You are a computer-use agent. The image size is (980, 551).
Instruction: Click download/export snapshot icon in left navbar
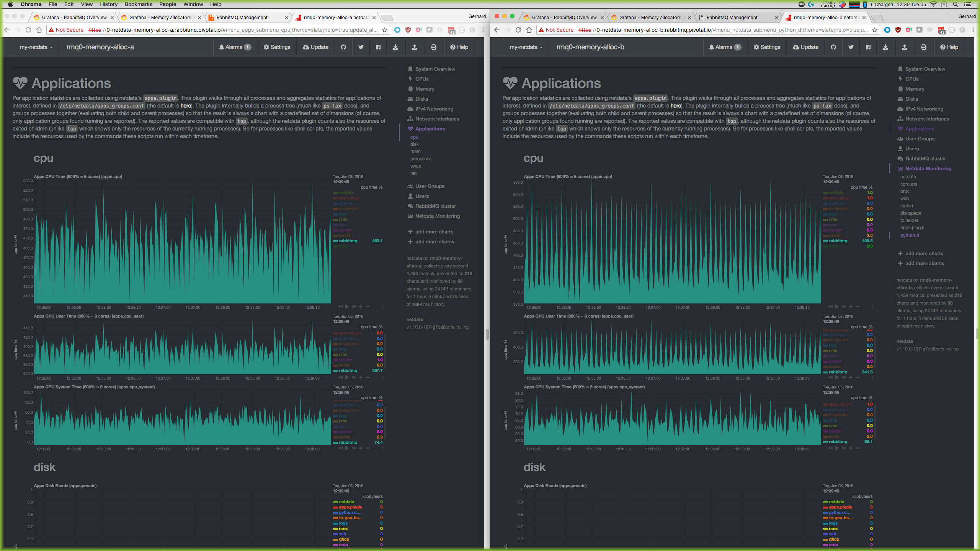tap(395, 47)
